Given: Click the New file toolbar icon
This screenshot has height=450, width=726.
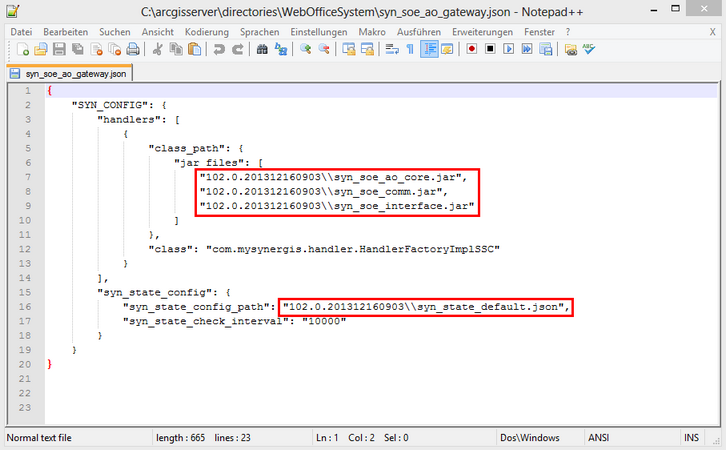Looking at the screenshot, I should (x=23, y=49).
